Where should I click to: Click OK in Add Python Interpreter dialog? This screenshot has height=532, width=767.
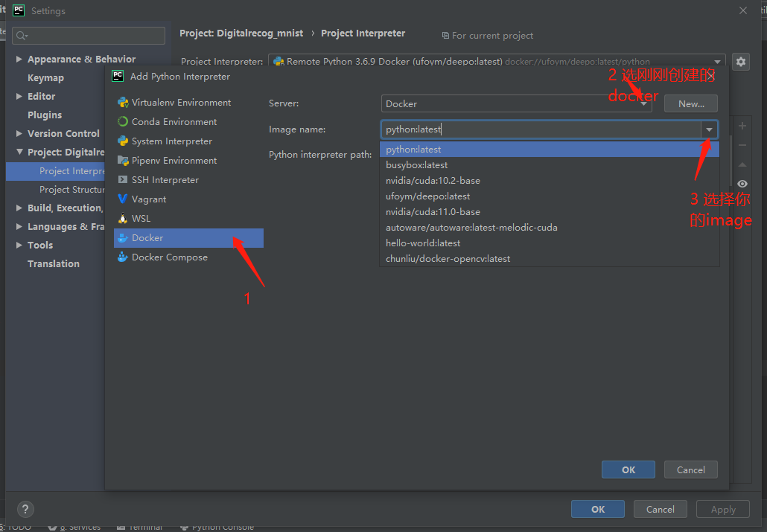coord(628,470)
